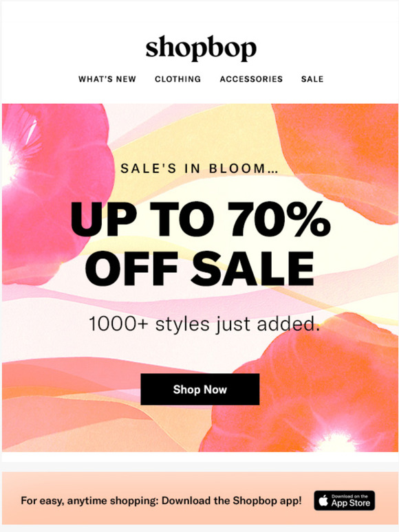Click the shopbop logo at top
Viewport: 399px width, 532px height.
pyautogui.click(x=201, y=48)
